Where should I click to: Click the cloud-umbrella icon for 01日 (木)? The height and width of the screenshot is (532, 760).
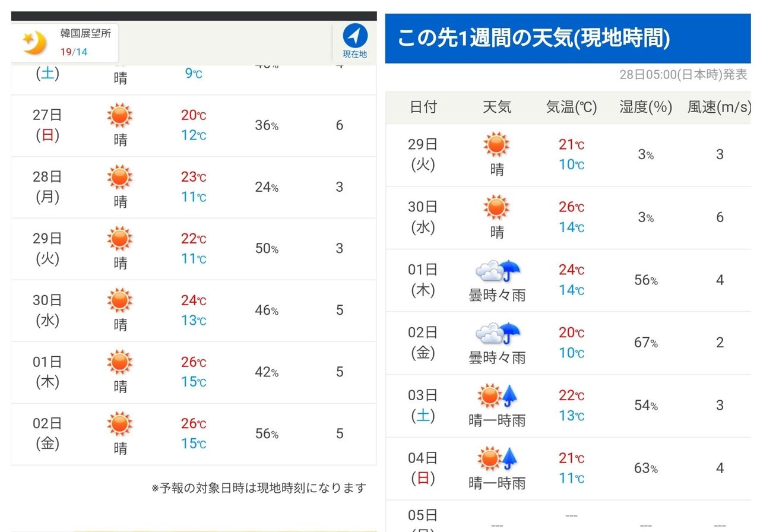(498, 271)
